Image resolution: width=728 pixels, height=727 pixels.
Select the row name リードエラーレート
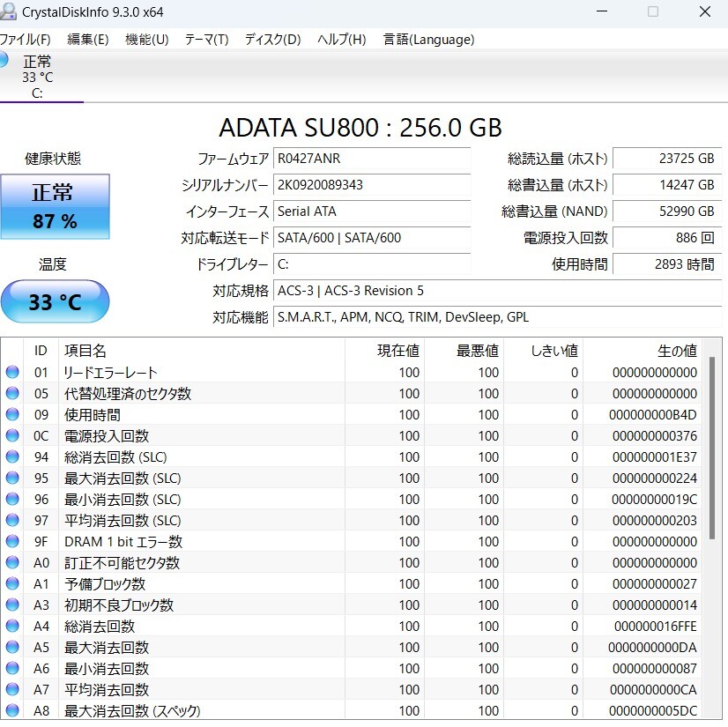click(x=110, y=373)
